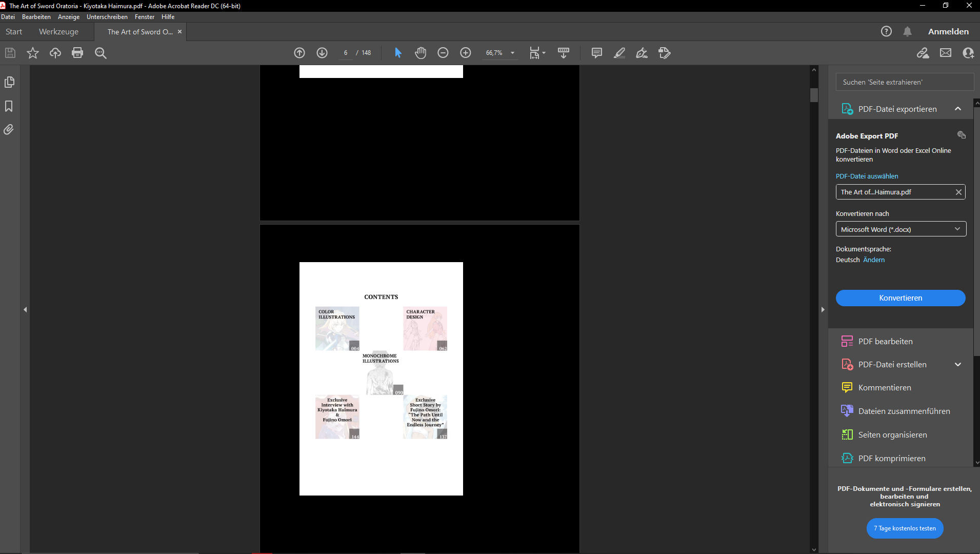The height and width of the screenshot is (554, 980).
Task: Open Dateien zusammenführen tool
Action: (904, 411)
